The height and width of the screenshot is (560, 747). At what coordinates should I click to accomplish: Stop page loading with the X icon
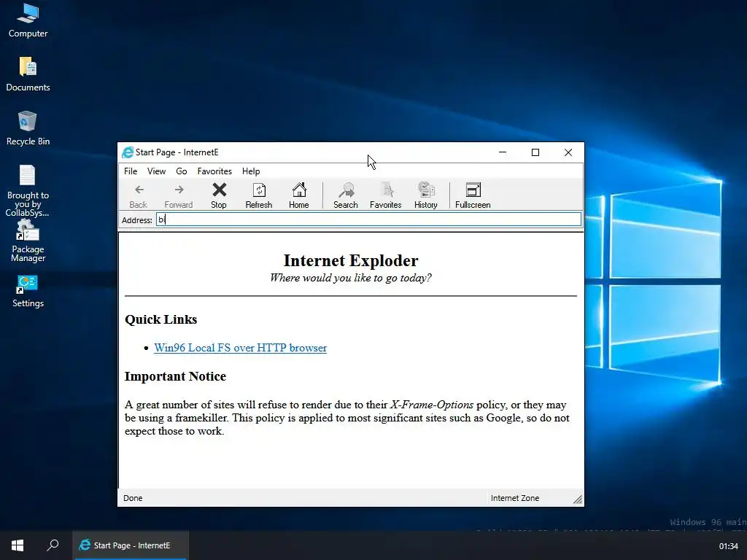pyautogui.click(x=219, y=195)
